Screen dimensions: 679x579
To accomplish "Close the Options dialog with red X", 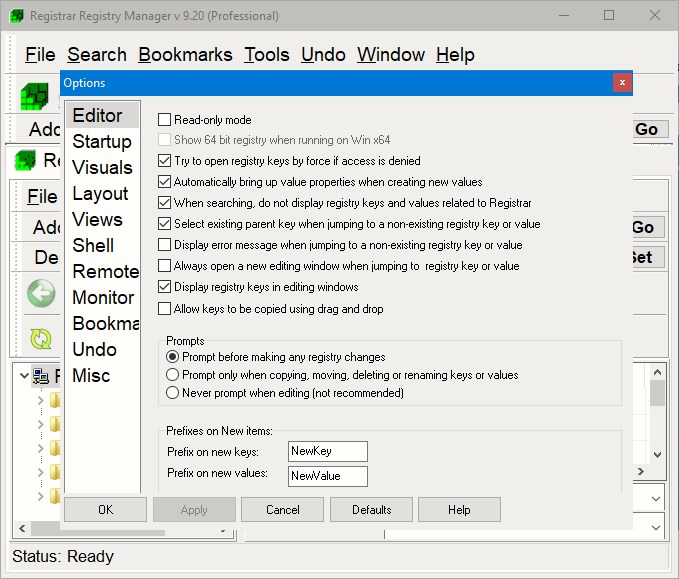I will (622, 83).
